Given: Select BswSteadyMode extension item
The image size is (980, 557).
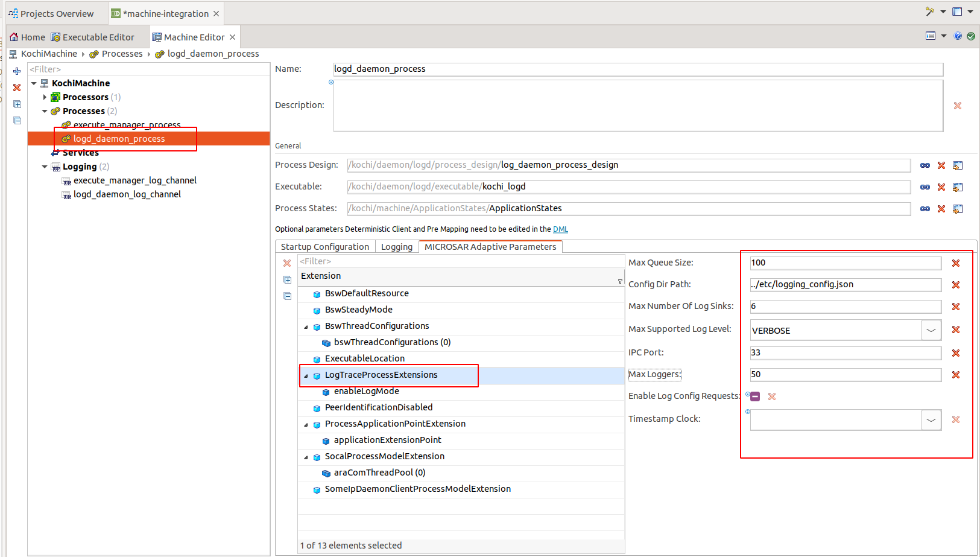Looking at the screenshot, I should coord(359,310).
